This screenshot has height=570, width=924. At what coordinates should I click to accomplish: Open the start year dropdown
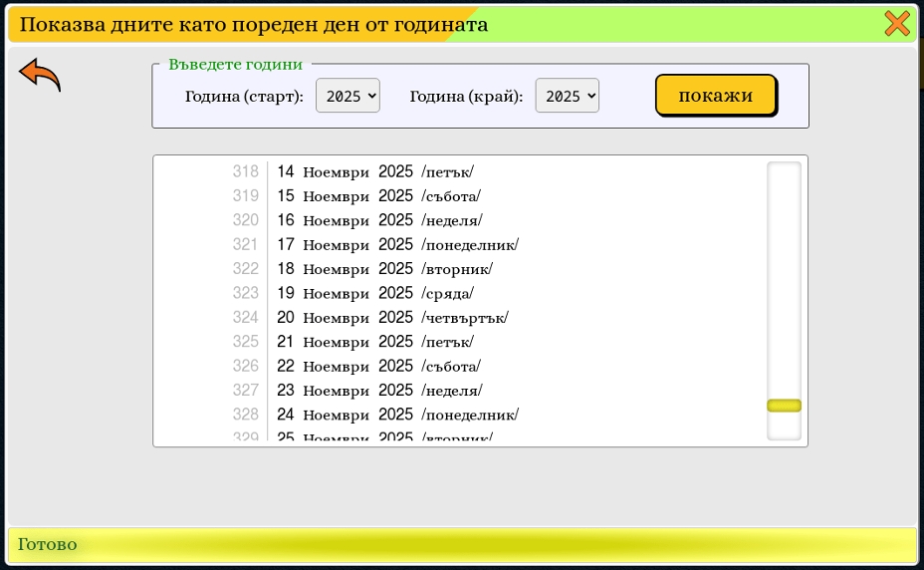(347, 96)
